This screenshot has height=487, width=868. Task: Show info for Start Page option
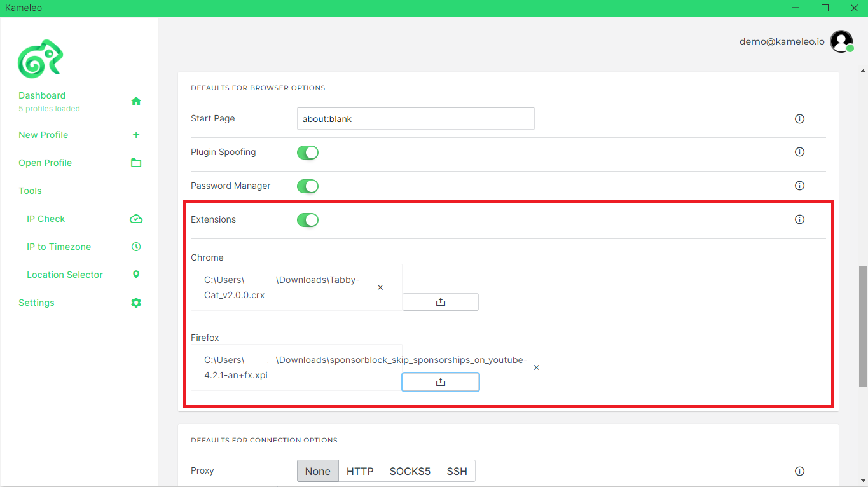pyautogui.click(x=800, y=119)
